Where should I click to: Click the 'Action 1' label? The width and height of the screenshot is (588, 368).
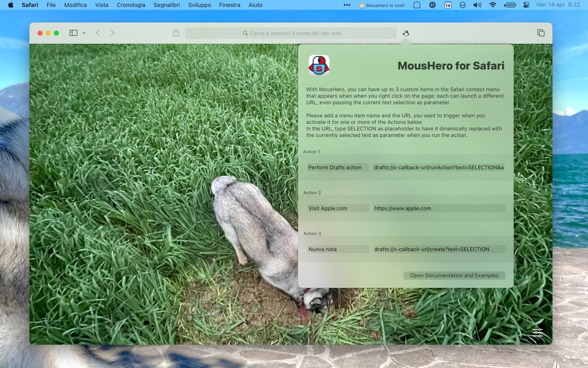(x=312, y=152)
